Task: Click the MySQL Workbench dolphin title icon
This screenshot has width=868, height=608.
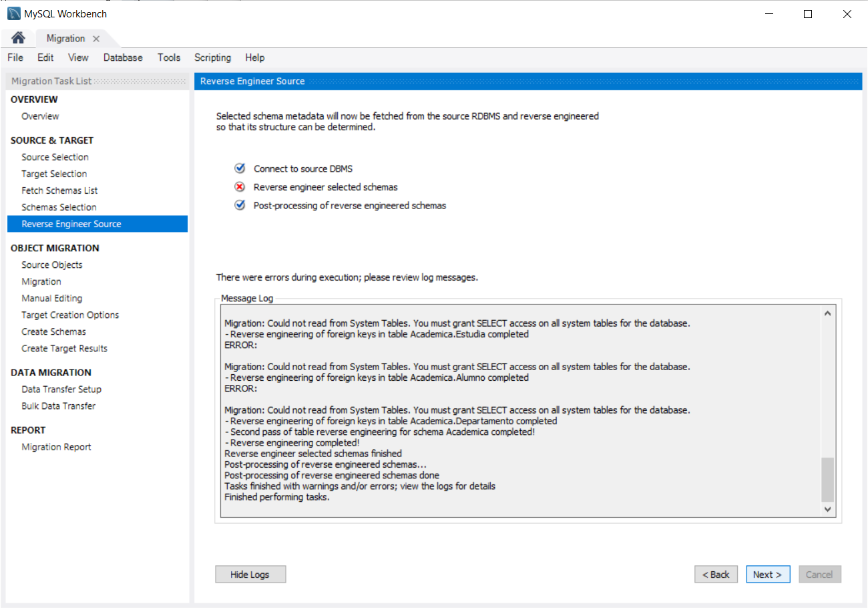Action: [13, 13]
